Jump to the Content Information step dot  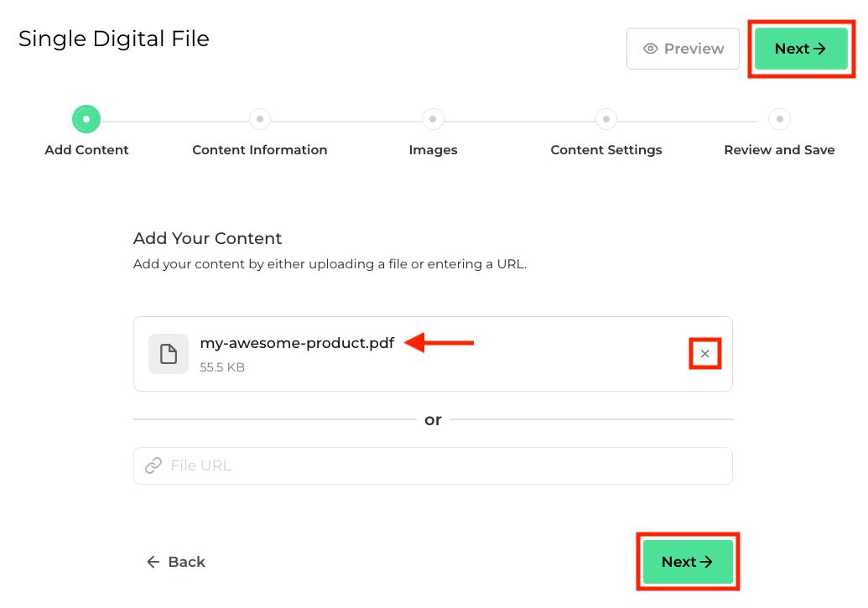(x=260, y=119)
